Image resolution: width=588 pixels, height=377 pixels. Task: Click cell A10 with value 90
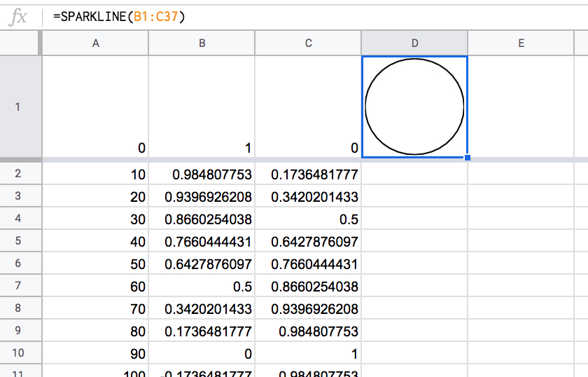(x=96, y=352)
